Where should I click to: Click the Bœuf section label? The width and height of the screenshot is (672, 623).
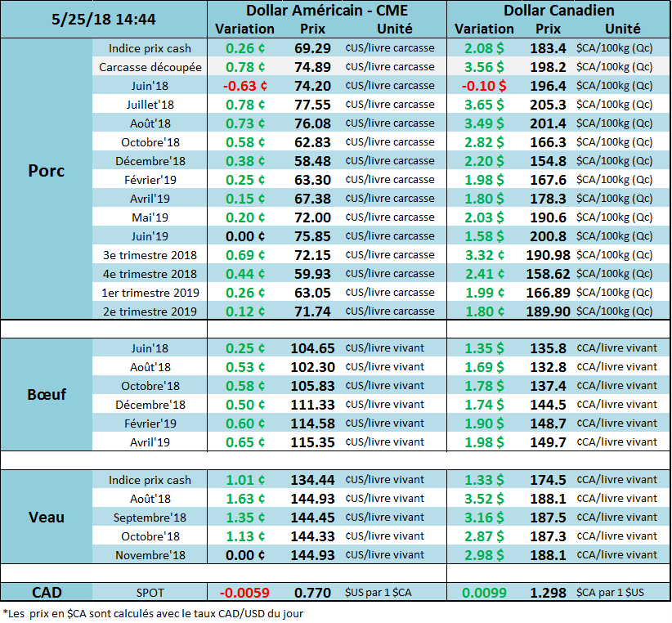pos(47,394)
